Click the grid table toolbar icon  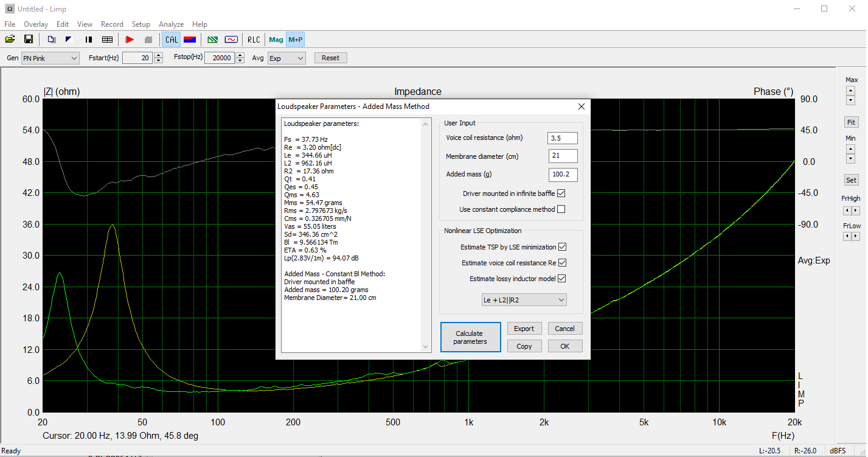click(108, 40)
